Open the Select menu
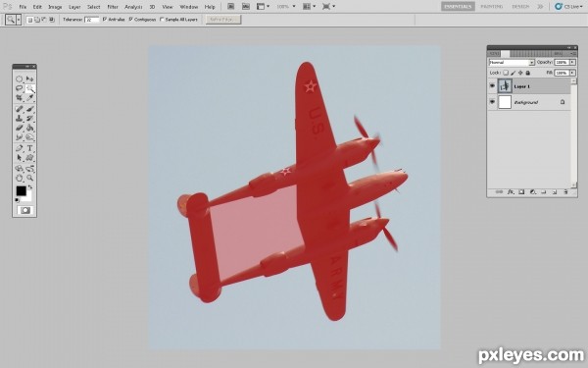The image size is (588, 368). (94, 7)
